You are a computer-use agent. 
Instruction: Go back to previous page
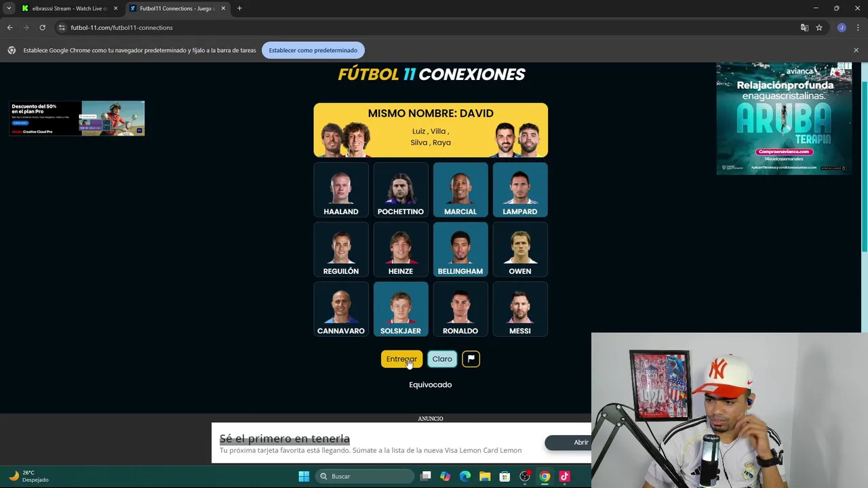[x=9, y=28]
